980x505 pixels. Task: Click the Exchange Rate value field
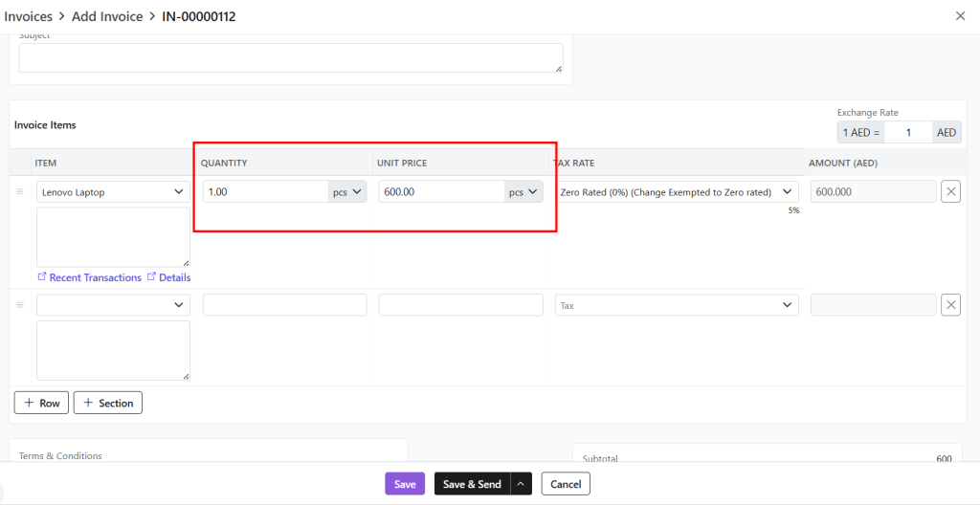click(x=908, y=133)
